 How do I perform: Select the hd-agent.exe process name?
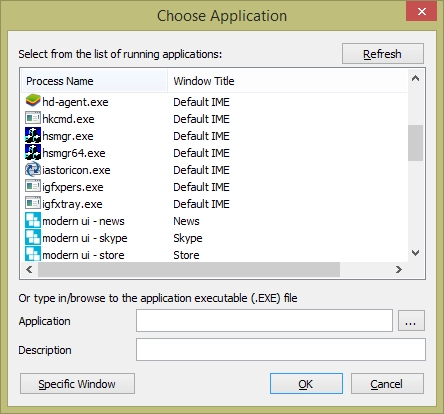coord(75,102)
